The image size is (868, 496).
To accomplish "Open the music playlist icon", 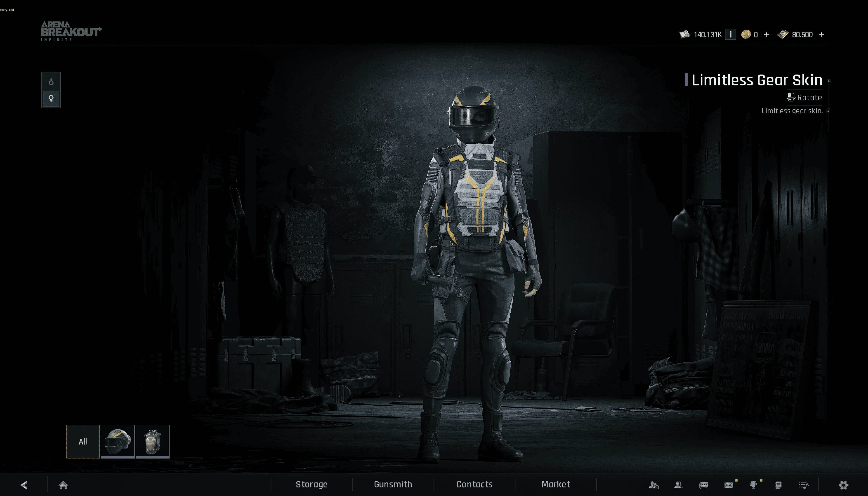I will coord(804,485).
